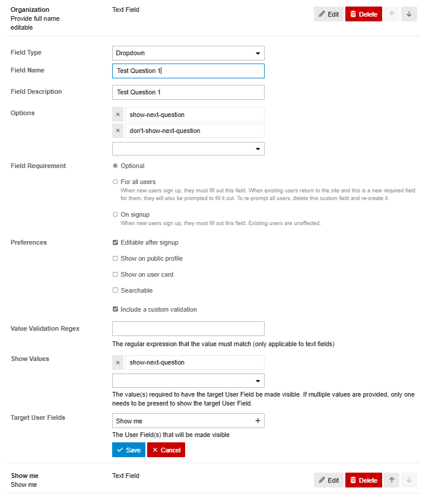Image resolution: width=448 pixels, height=494 pixels.
Task: Move Organization field down with arrow icon
Action: (409, 14)
